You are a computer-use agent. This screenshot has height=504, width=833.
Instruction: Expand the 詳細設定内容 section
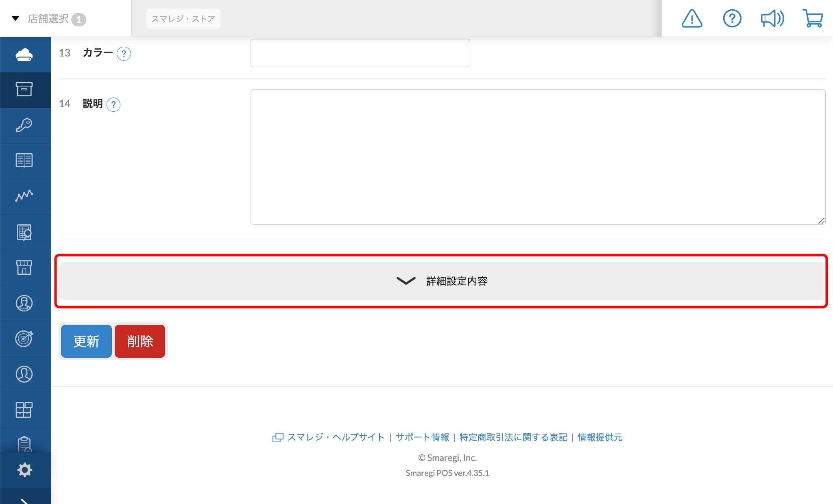coord(441,281)
